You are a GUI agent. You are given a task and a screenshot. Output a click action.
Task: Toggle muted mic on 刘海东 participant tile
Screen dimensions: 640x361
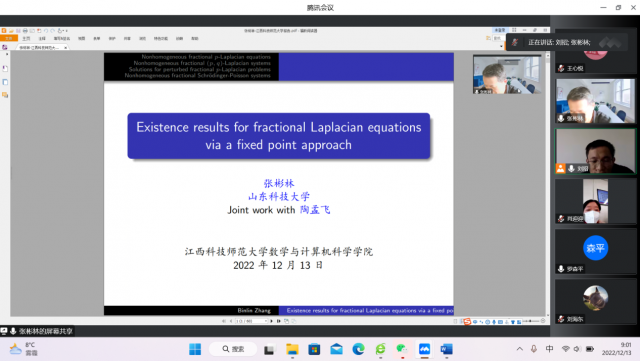coord(562,319)
